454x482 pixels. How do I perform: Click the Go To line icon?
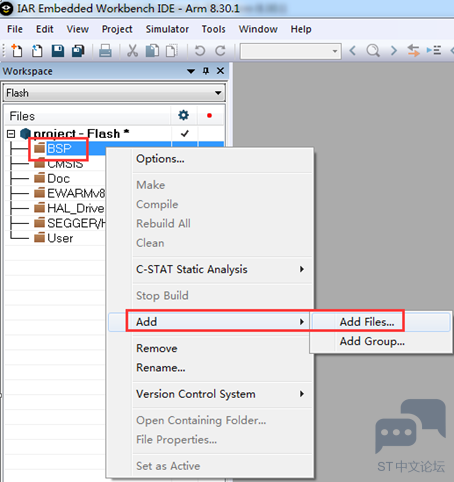[x=434, y=51]
